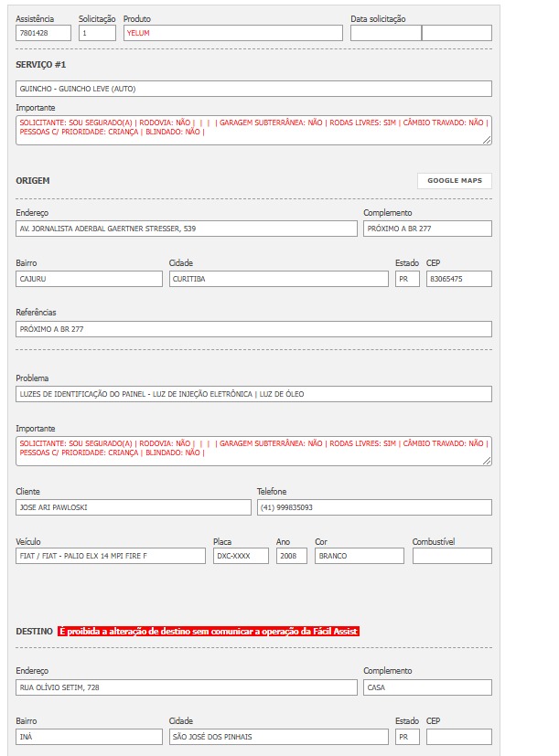
Task: Click destination Cidade São José dos Pinhais
Action: pyautogui.click(x=278, y=737)
